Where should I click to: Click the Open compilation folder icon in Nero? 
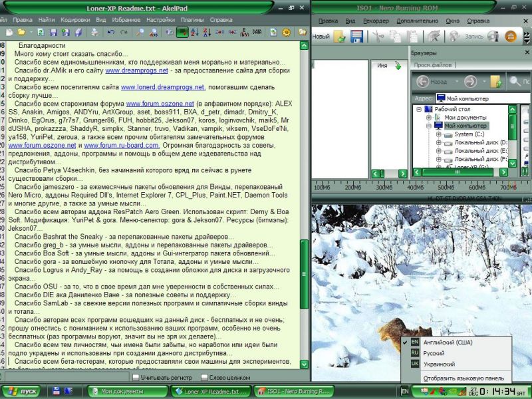(x=340, y=37)
